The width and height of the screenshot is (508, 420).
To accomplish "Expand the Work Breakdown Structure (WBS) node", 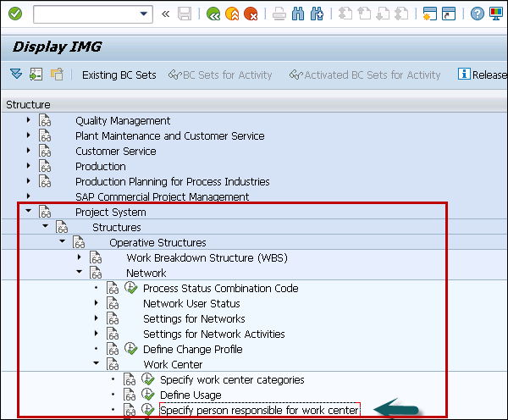I will pyautogui.click(x=80, y=258).
